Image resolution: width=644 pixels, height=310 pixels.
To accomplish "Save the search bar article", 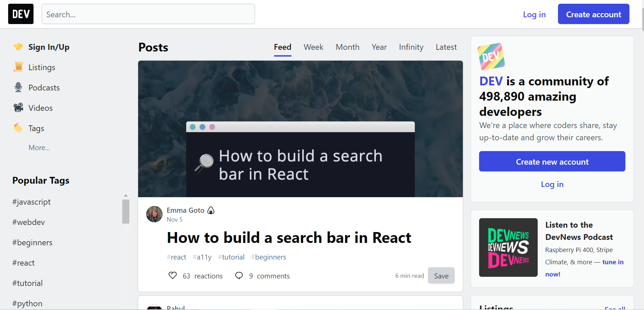I will [x=441, y=275].
